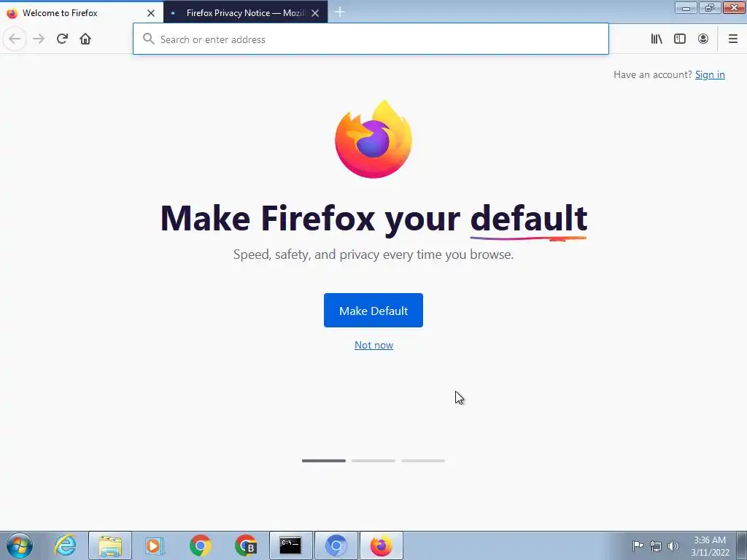Image resolution: width=747 pixels, height=560 pixels.
Task: Switch to Firefox Privacy Notice tab
Action: [245, 13]
